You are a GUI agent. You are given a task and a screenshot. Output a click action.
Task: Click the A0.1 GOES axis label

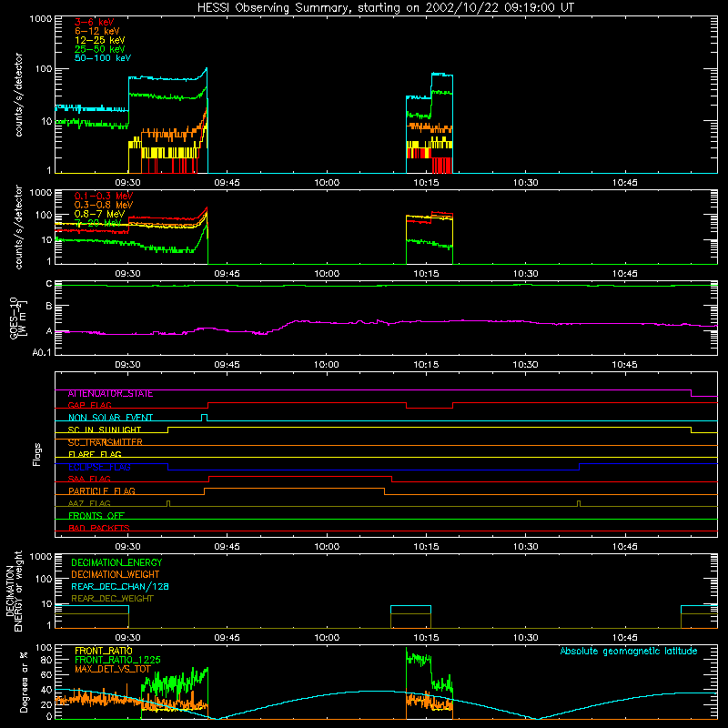[42, 353]
